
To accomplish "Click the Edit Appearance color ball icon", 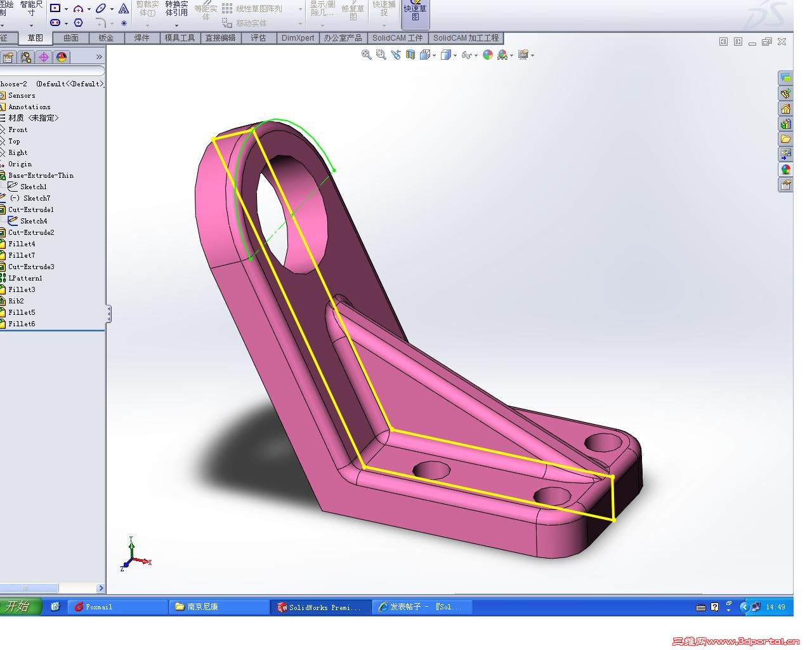I will tap(488, 55).
